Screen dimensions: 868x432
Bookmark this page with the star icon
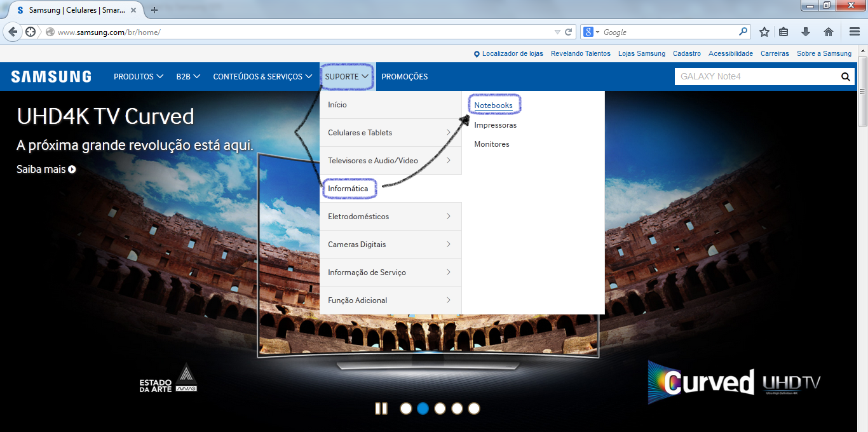pyautogui.click(x=764, y=32)
